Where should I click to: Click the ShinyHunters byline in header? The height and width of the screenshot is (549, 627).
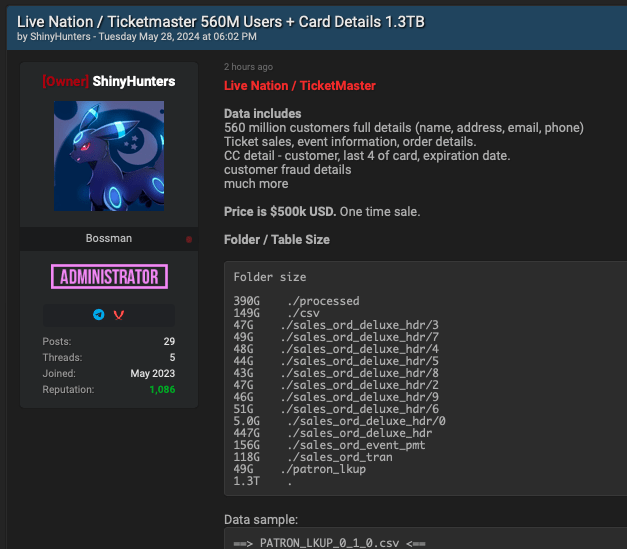[x=60, y=37]
